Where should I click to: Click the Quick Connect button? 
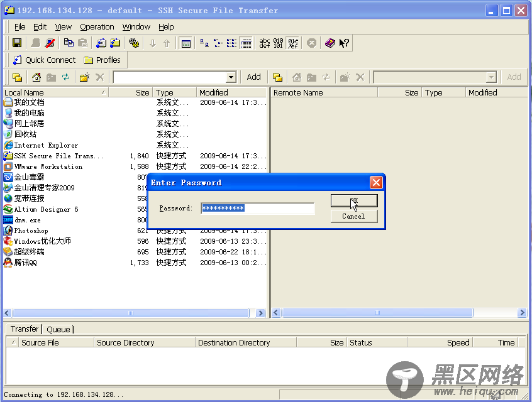[44, 60]
